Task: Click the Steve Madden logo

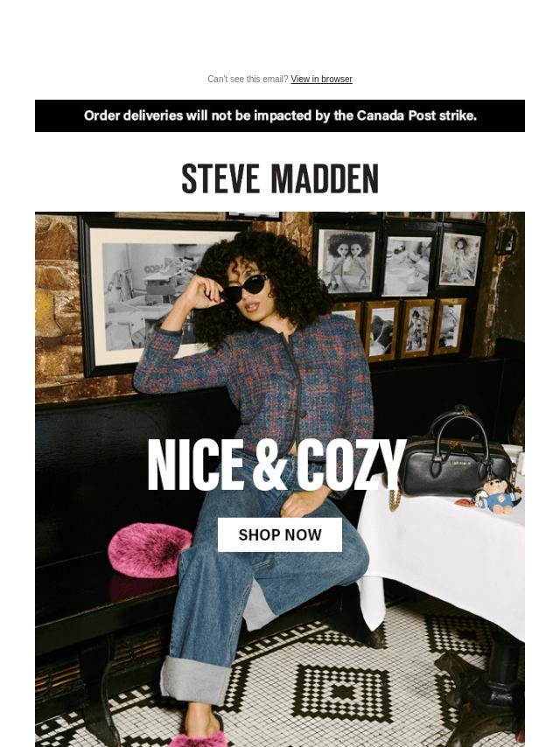Action: [x=280, y=178]
